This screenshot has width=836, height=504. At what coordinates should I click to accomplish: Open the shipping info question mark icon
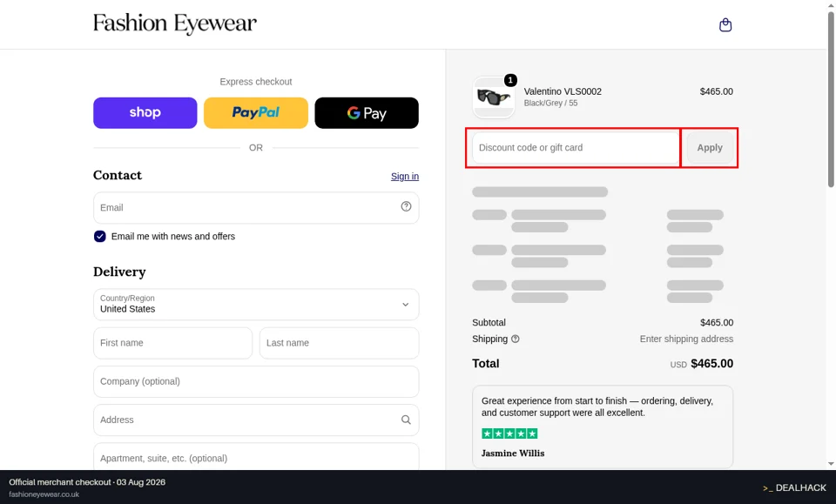pyautogui.click(x=515, y=339)
